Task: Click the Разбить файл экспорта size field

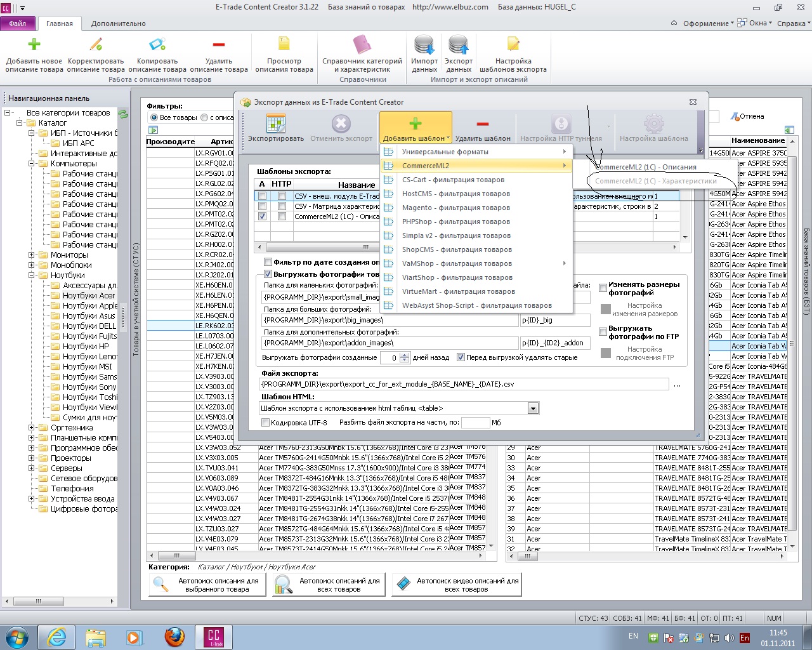Action: pyautogui.click(x=475, y=422)
